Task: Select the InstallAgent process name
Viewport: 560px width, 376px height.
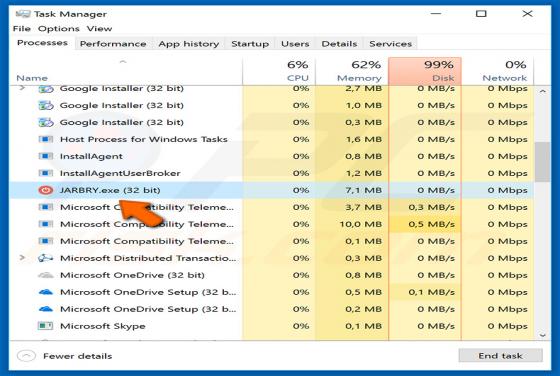Action: (91, 156)
